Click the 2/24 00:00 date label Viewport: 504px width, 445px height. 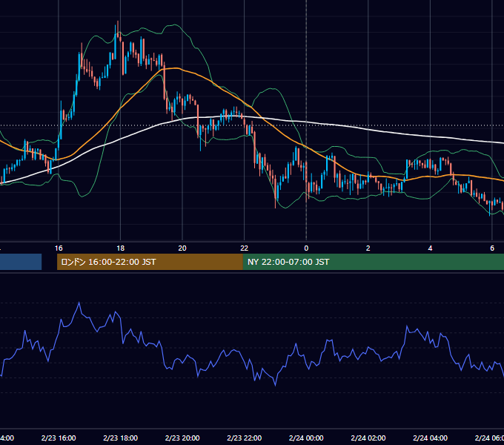306,438
